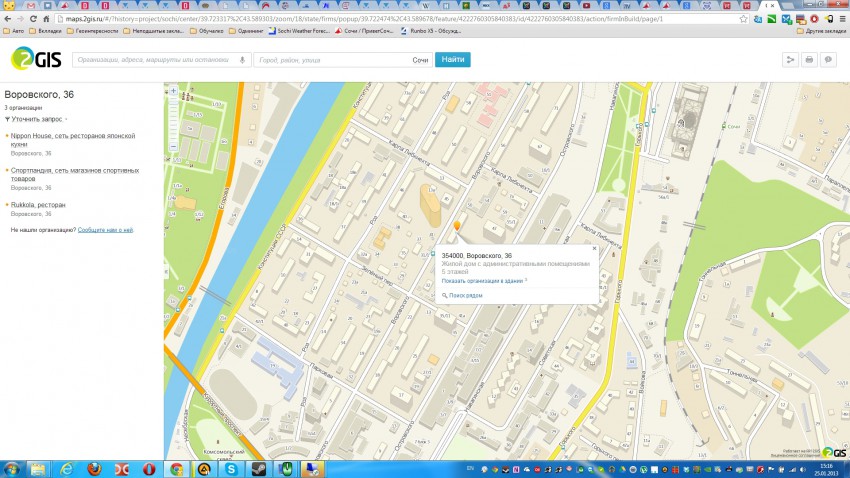Click the feedback speech bubble icon
Image resolution: width=850 pixels, height=478 pixels.
(x=828, y=60)
